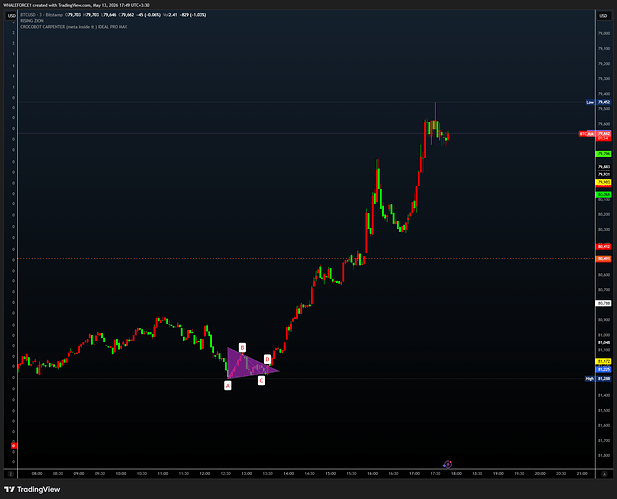
Task: Click the orange dotted horizontal price line
Action: coord(306,259)
